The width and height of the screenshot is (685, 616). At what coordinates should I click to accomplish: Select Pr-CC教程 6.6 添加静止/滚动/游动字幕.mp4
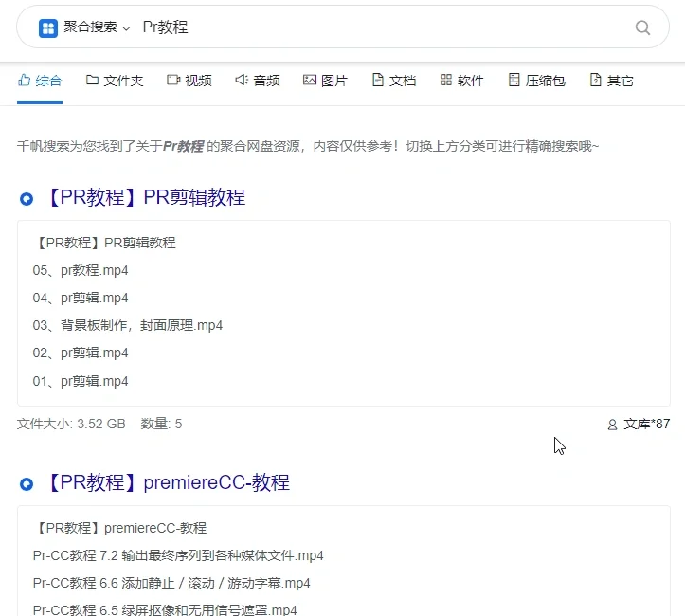(x=171, y=583)
